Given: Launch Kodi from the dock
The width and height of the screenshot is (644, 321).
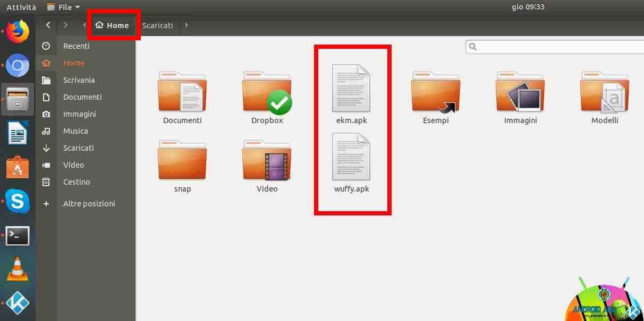Looking at the screenshot, I should pos(18,303).
